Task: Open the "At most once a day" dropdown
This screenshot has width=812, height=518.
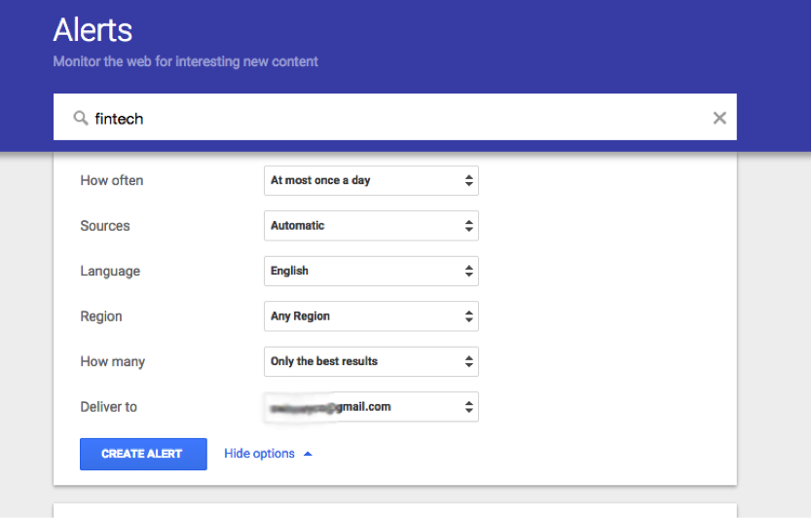Action: coord(371,180)
